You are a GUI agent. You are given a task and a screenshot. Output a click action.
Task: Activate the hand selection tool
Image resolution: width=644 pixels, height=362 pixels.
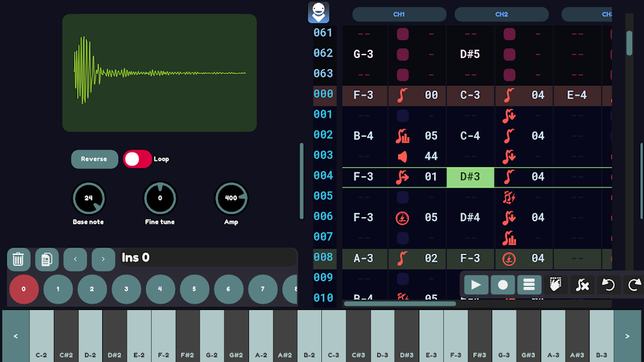point(556,285)
